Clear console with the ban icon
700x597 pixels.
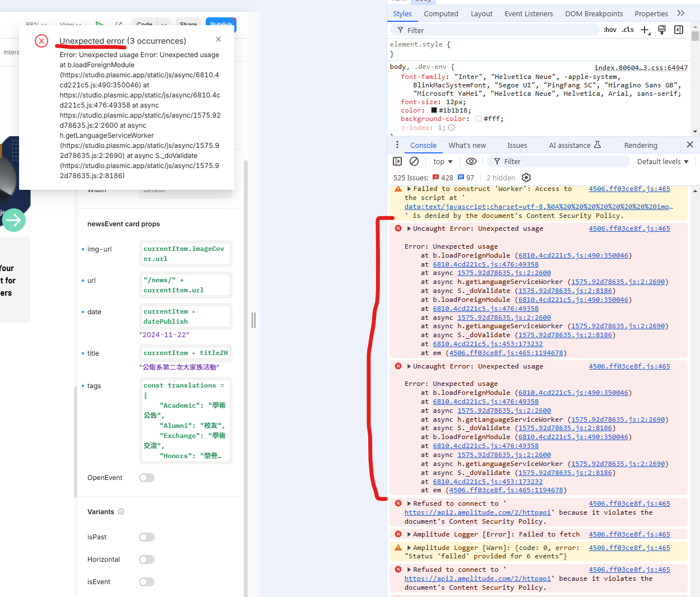pyautogui.click(x=414, y=161)
